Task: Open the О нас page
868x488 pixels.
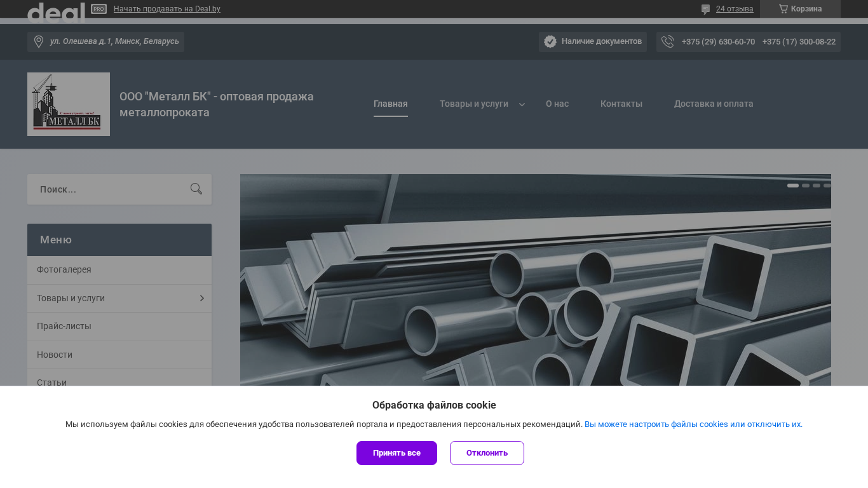Action: click(x=557, y=104)
